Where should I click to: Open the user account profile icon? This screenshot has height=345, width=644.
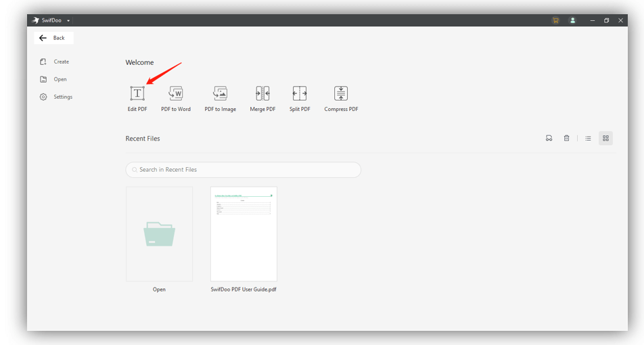(x=572, y=20)
